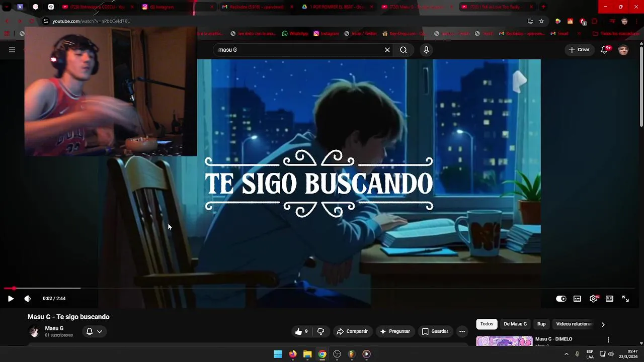Switch to the Recibidos Gmail browser tab
This screenshot has width=644, height=362.
point(257,7)
